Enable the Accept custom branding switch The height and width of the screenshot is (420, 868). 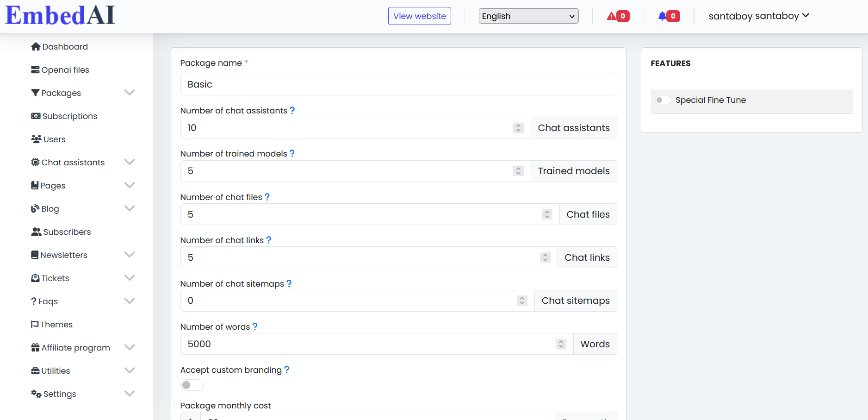[192, 385]
